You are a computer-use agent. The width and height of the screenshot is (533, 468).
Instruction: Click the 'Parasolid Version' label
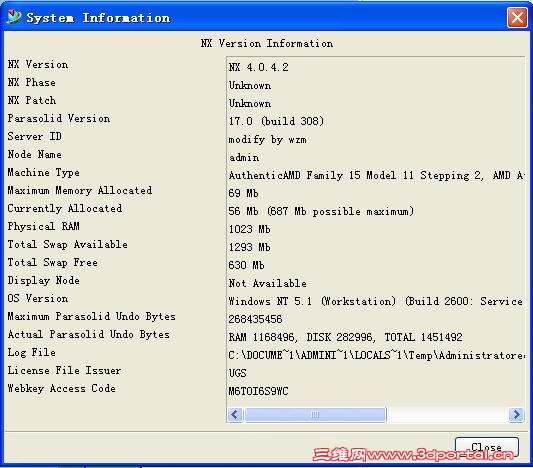pyautogui.click(x=59, y=118)
